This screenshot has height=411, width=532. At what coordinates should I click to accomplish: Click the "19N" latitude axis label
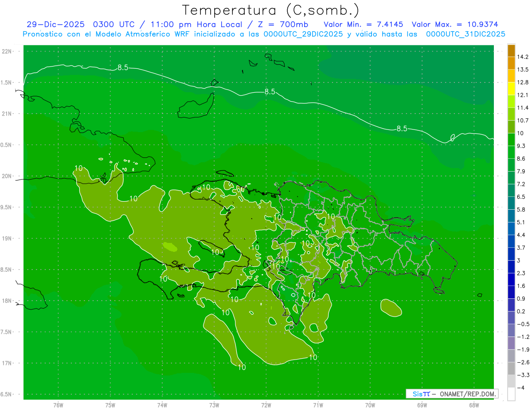click(7, 239)
